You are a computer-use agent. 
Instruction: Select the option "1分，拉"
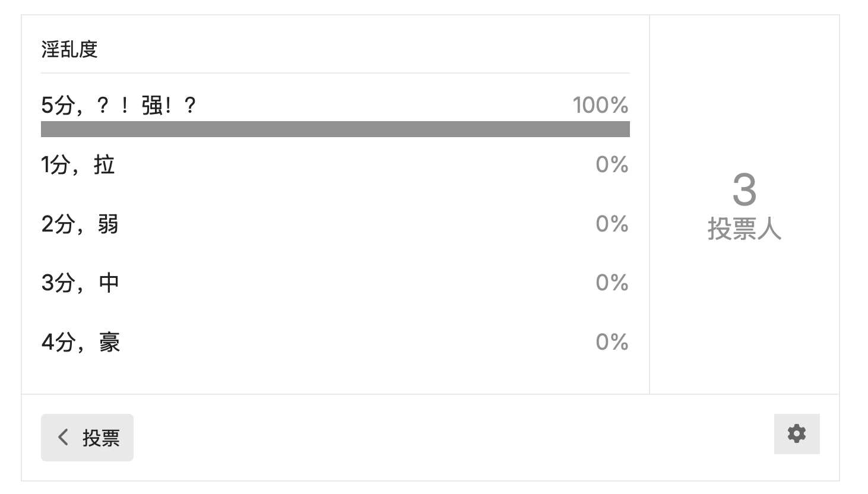pos(78,164)
